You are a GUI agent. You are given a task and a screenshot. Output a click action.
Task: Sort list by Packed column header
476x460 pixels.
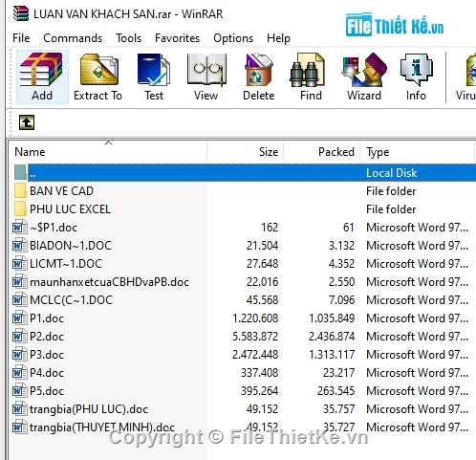click(322, 152)
